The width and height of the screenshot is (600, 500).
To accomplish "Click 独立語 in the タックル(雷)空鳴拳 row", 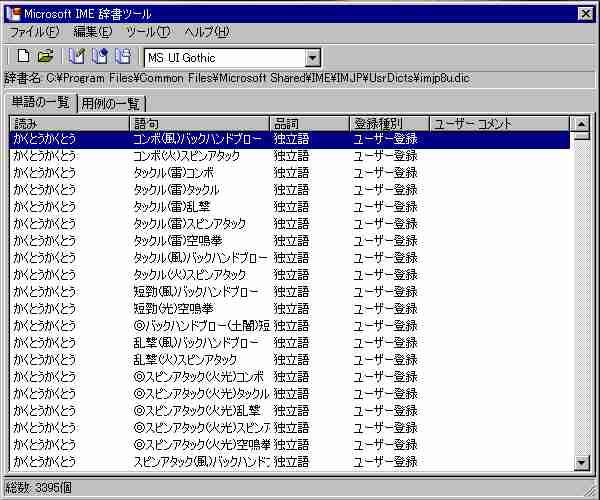I will coord(291,241).
